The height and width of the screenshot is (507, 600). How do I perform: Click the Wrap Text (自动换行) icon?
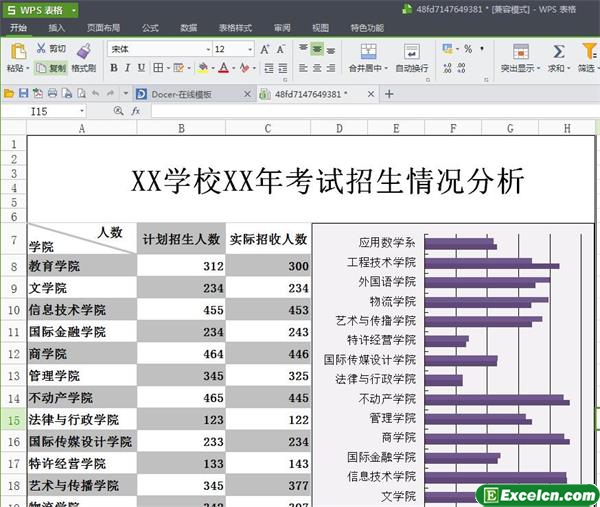coord(411,50)
